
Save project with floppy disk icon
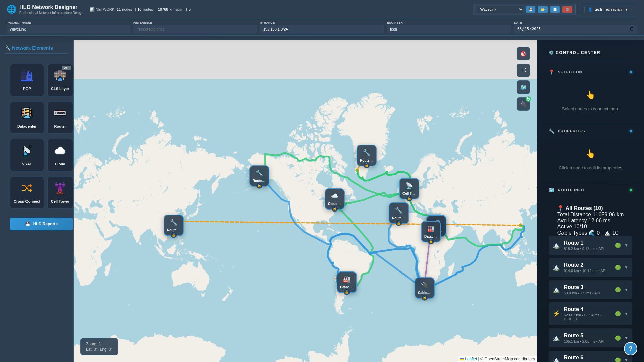coord(531,9)
